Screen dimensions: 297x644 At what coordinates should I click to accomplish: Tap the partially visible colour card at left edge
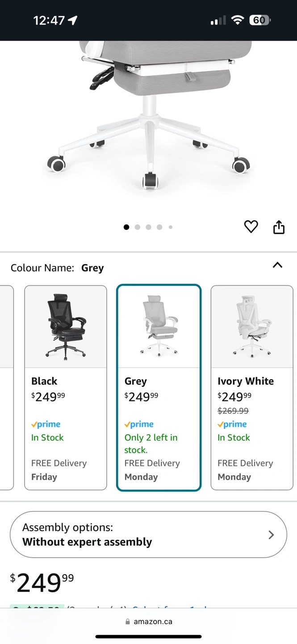coord(6,387)
